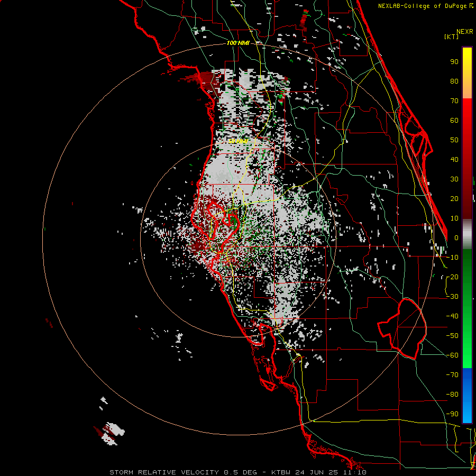476x476 pixels.
Task: Click the positive 50 scale value
Action: (x=454, y=140)
